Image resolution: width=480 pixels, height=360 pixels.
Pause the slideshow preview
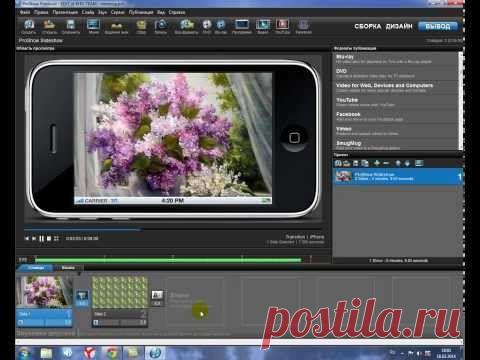pyautogui.click(x=41, y=238)
